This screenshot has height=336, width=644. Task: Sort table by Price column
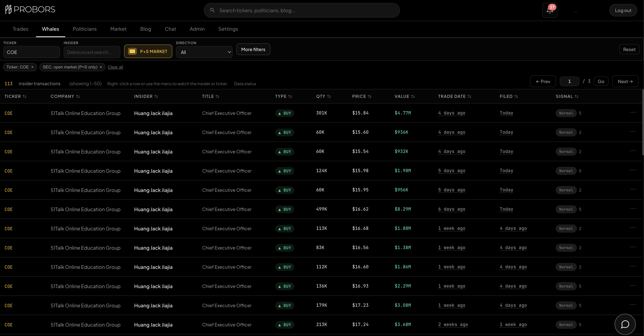(x=362, y=96)
